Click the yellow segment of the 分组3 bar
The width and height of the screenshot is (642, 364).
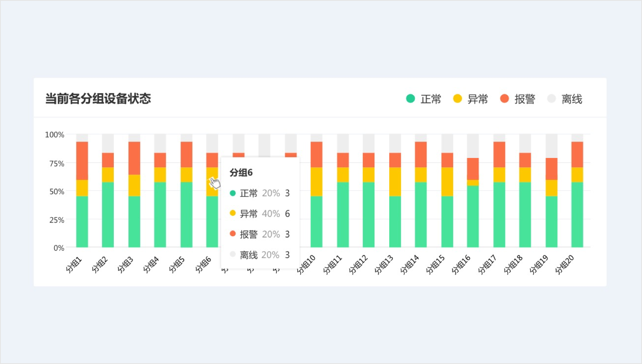click(134, 185)
